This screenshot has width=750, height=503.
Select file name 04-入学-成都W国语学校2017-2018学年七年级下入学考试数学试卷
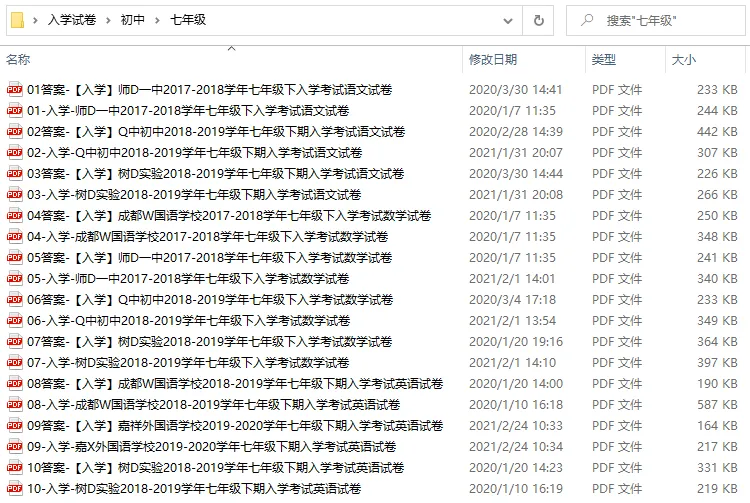(x=208, y=237)
